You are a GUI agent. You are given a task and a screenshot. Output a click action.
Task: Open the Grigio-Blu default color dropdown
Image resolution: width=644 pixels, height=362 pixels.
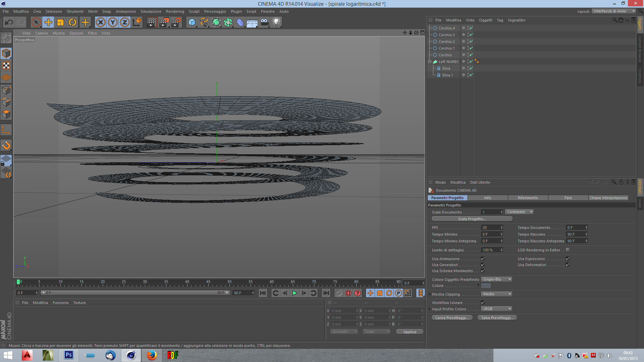(497, 279)
